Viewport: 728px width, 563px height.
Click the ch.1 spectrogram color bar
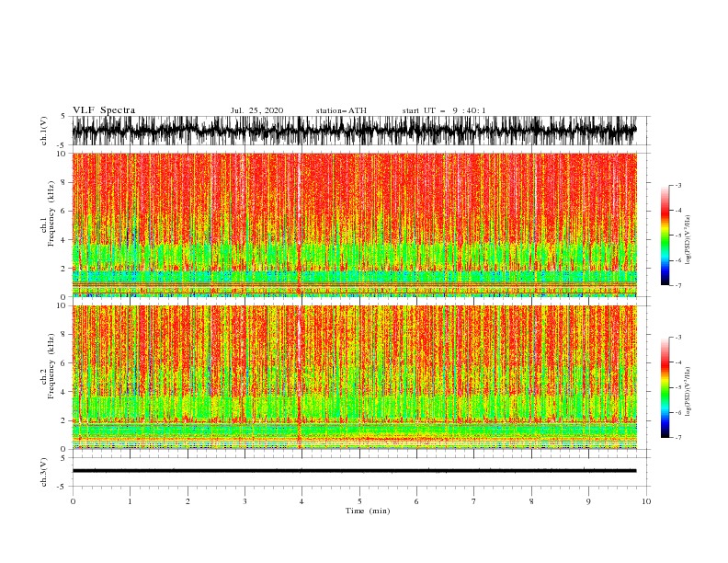coord(665,236)
